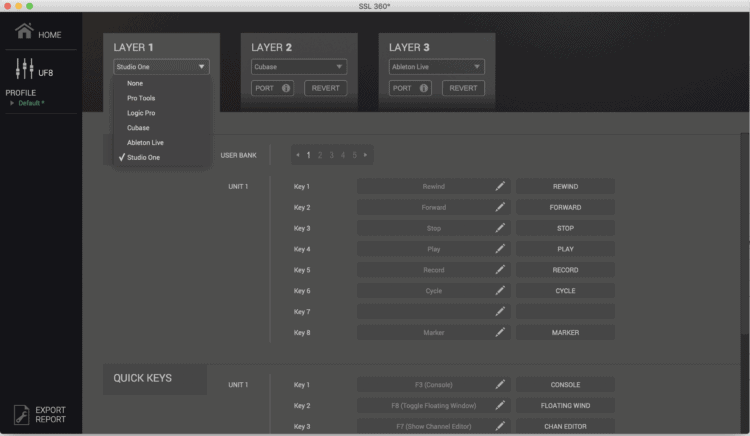Screen dimensions: 750x436
Task: Click Layer 2 REVERT button
Action: pyautogui.click(x=326, y=88)
